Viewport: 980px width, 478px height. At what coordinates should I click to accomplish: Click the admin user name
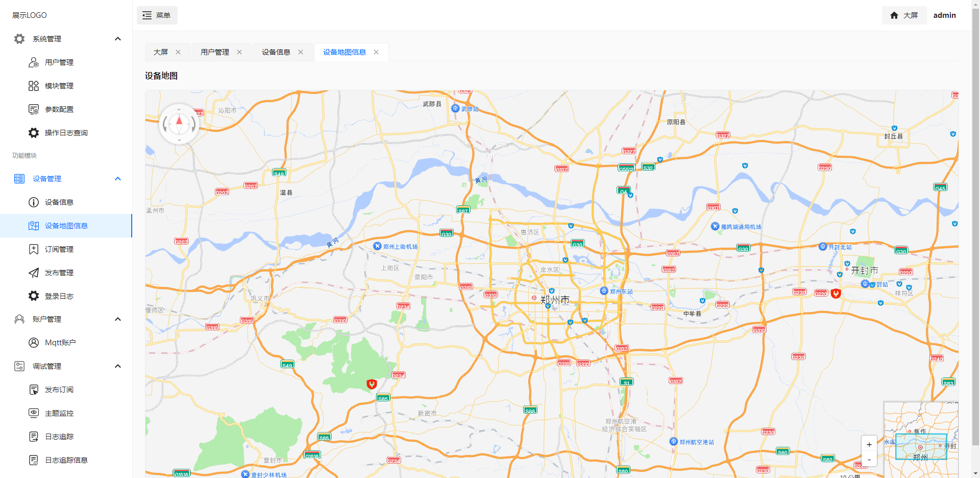coord(944,15)
